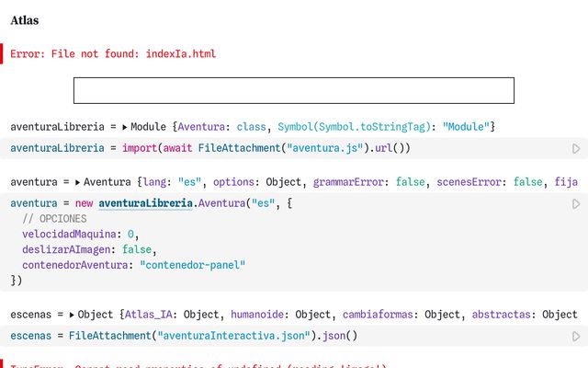
Task: Expand the Module inspector output
Action: 125,126
